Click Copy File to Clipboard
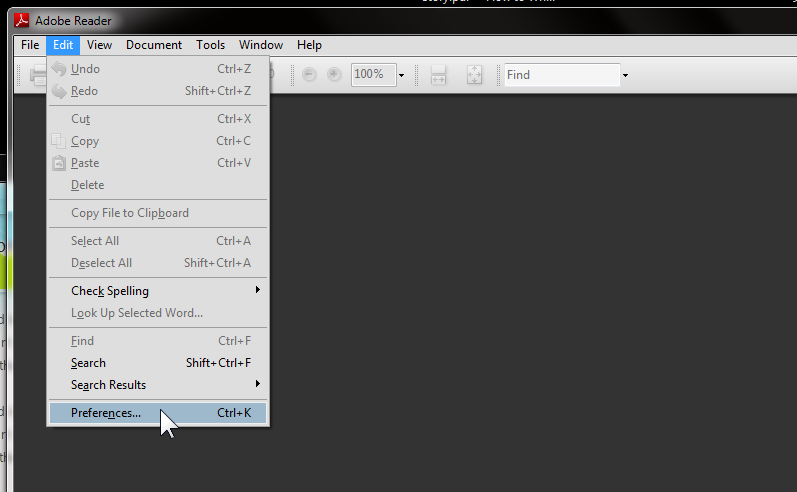 (x=158, y=213)
